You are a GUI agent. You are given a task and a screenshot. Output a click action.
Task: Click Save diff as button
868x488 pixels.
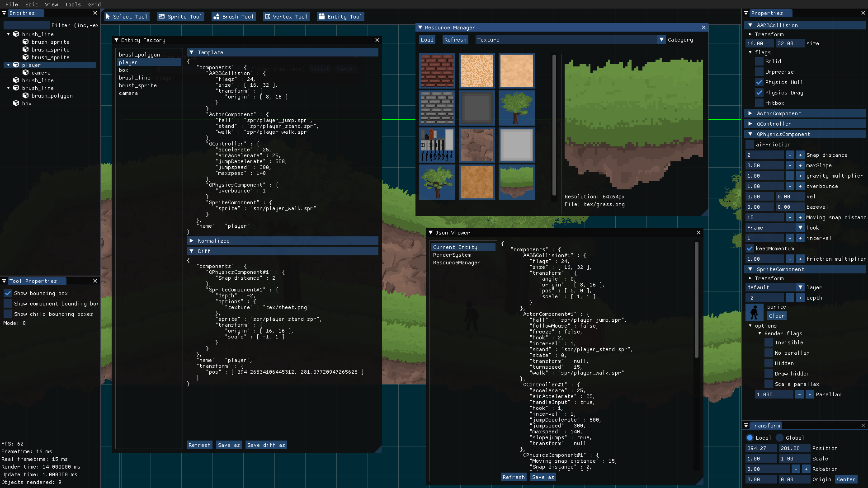click(x=266, y=445)
